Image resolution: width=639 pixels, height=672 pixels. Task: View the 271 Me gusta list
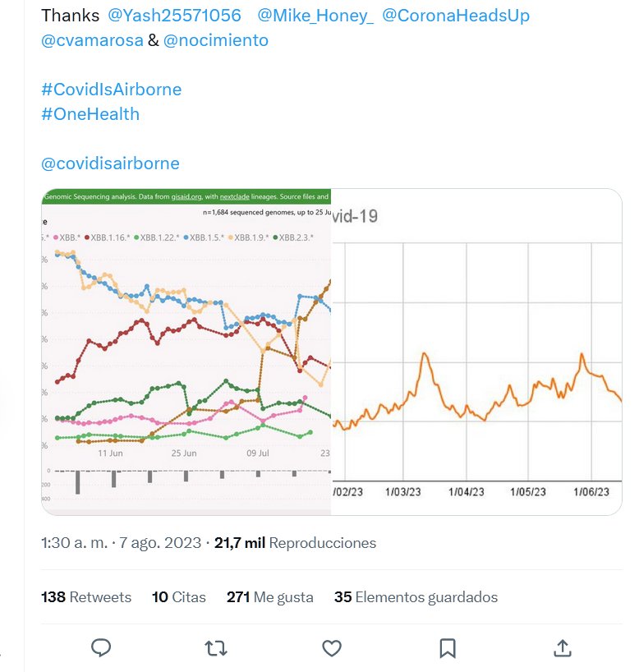270,597
